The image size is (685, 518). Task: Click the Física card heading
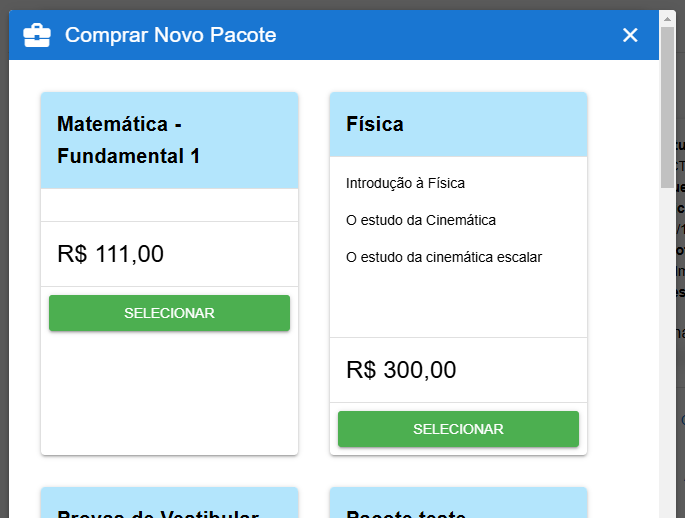coord(375,124)
